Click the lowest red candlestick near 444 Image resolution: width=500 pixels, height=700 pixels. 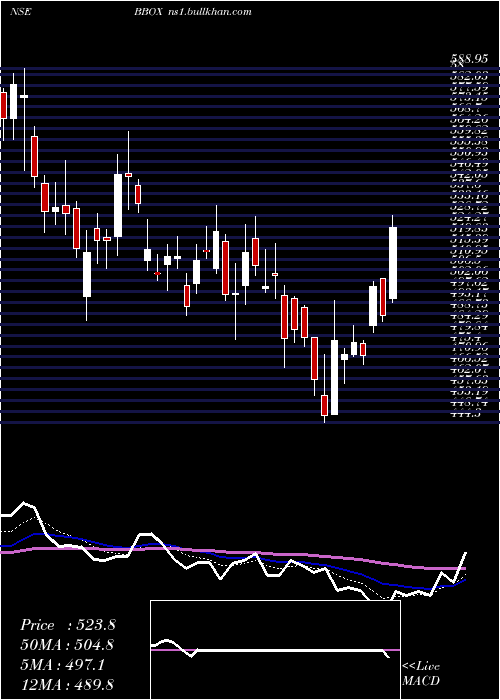[325, 405]
